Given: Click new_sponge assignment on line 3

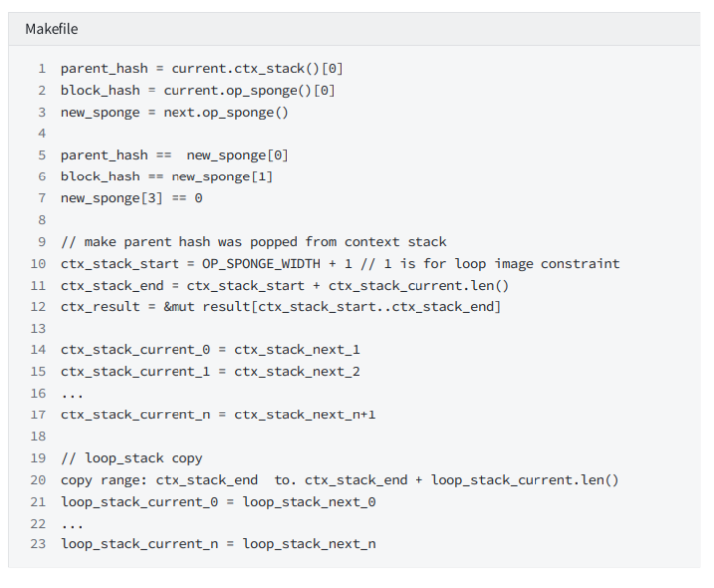Looking at the screenshot, I should 175,112.
